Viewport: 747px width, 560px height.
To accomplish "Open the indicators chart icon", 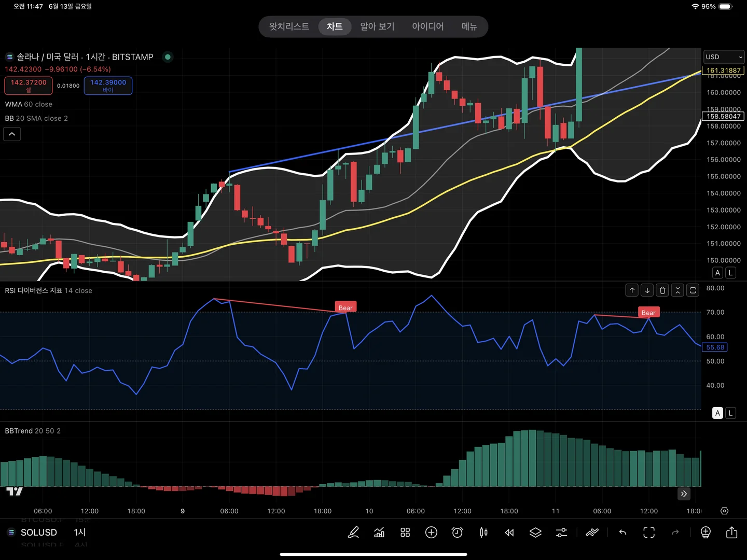I will (379, 533).
